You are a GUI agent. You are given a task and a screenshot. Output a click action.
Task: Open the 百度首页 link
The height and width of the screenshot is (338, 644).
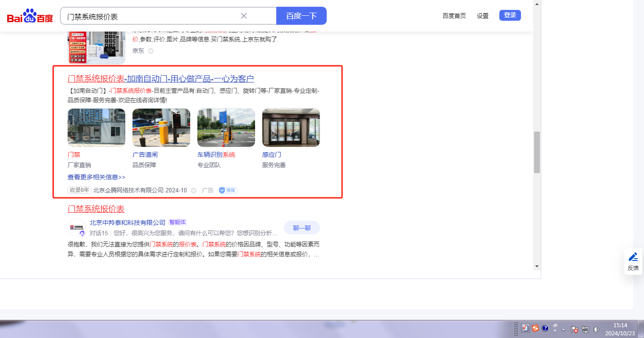point(454,16)
